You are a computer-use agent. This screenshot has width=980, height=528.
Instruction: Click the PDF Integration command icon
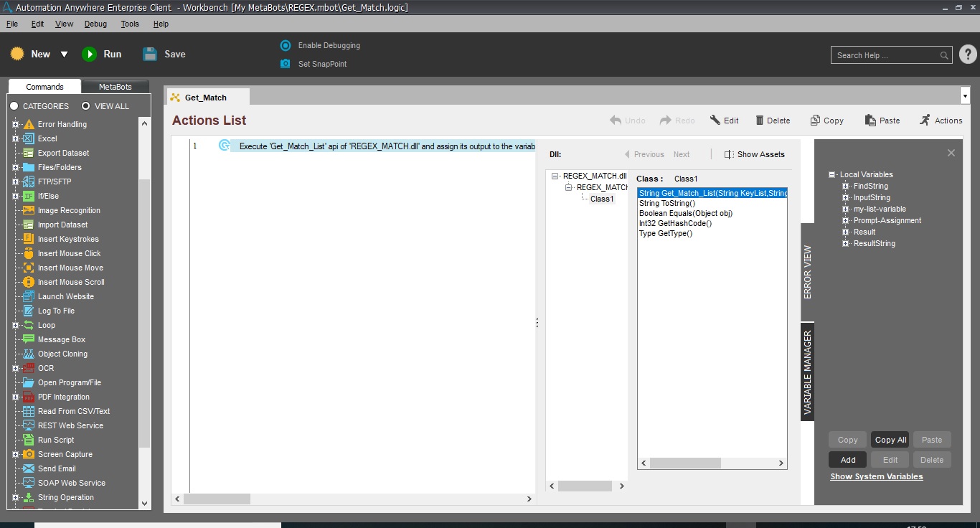tap(29, 397)
